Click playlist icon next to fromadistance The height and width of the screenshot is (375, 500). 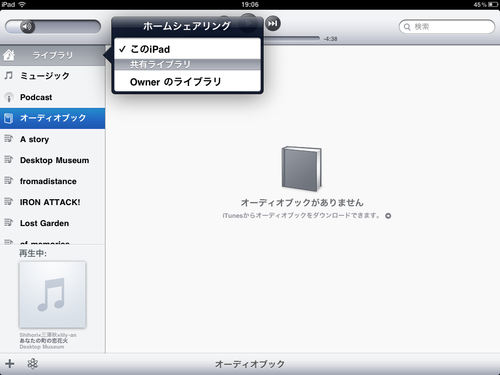click(8, 180)
